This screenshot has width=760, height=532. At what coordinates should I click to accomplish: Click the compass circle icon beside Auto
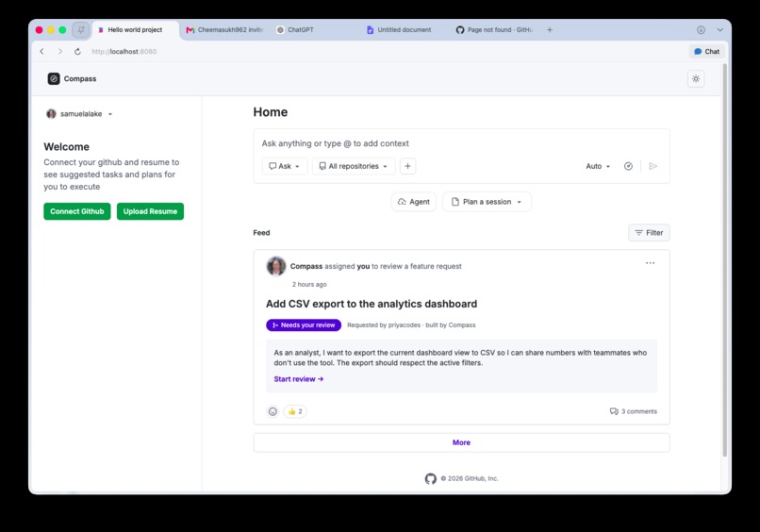[628, 166]
